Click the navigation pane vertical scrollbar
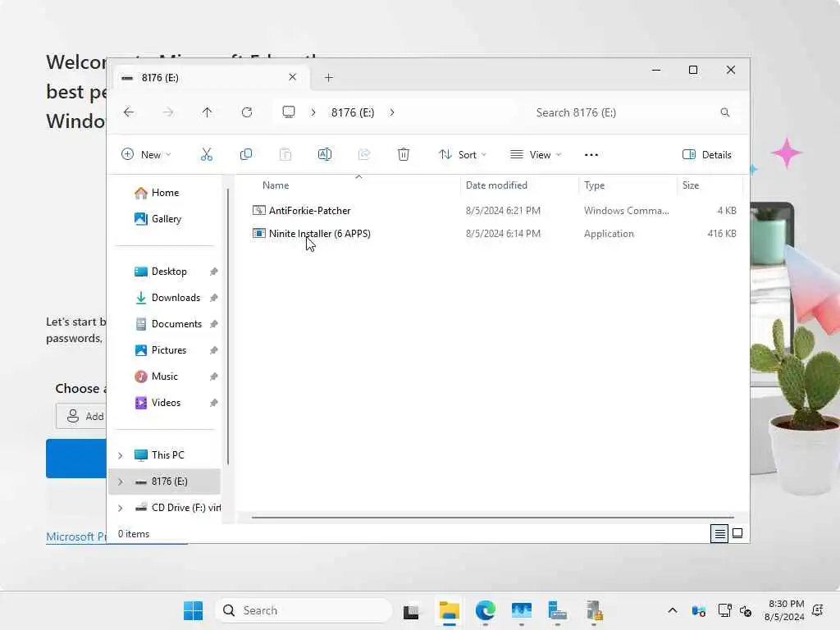 click(228, 326)
